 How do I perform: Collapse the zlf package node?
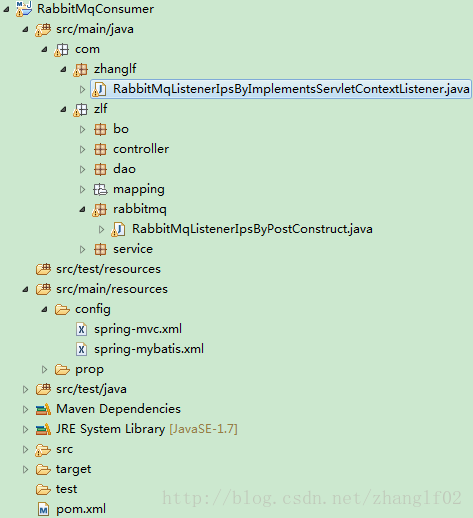(x=63, y=109)
